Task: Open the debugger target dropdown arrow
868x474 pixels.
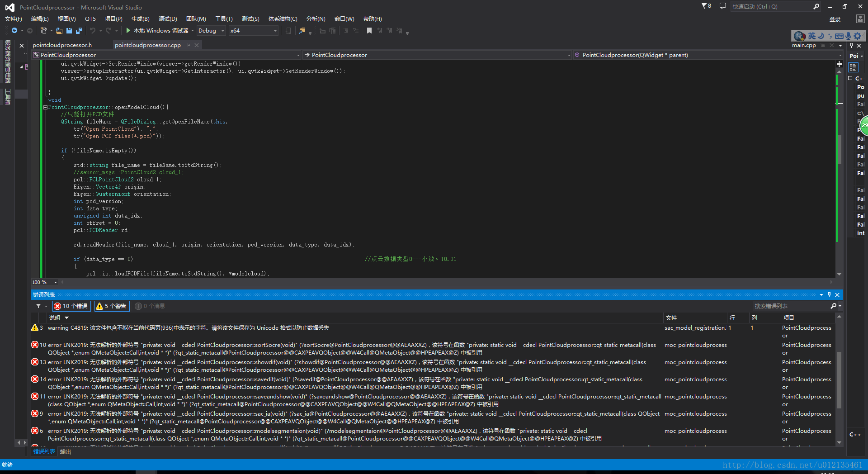Action: pyautogui.click(x=193, y=31)
